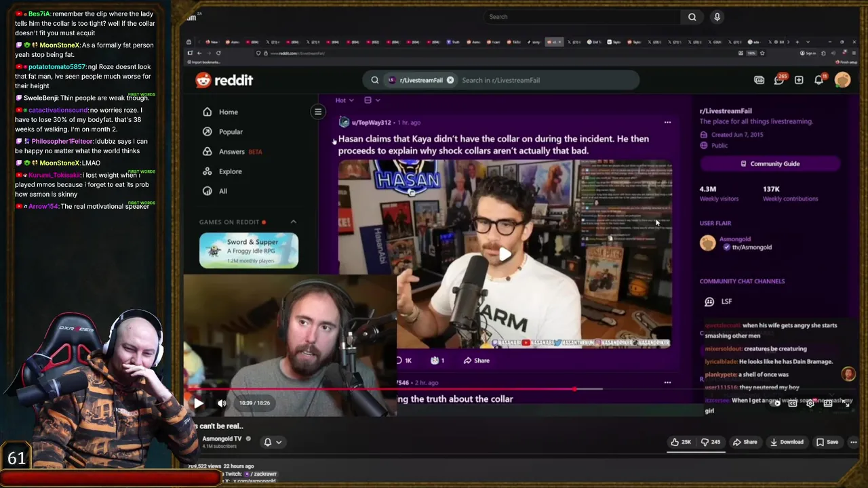The image size is (868, 488).
Task: Open options menu on the second Reddit post
Action: pos(667,382)
